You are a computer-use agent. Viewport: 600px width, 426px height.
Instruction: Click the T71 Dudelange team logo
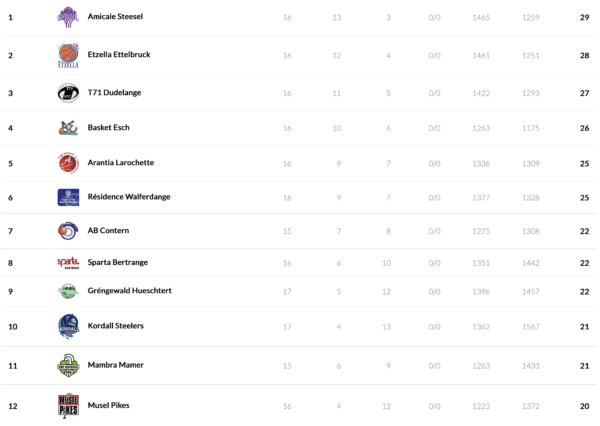click(68, 93)
